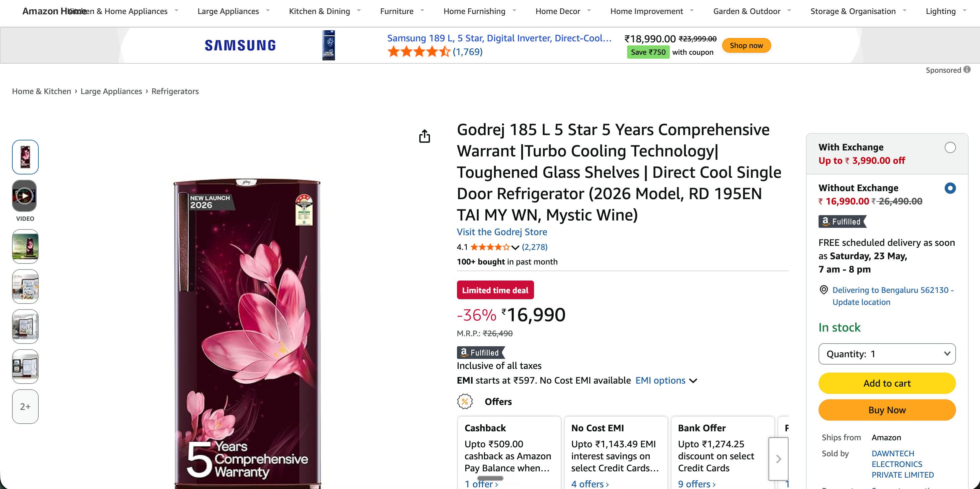
Task: Click the Samsung refrigerator ad image
Action: 329,45
